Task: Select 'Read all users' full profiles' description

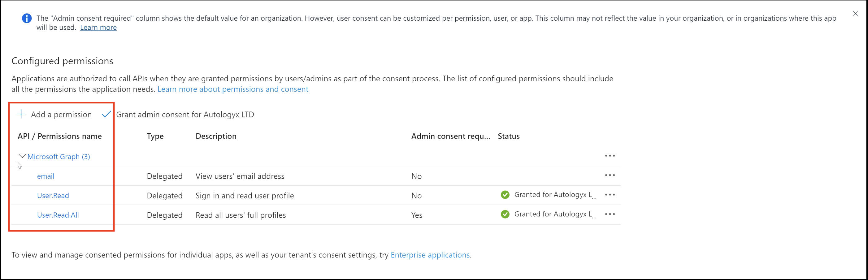Action: coord(241,215)
